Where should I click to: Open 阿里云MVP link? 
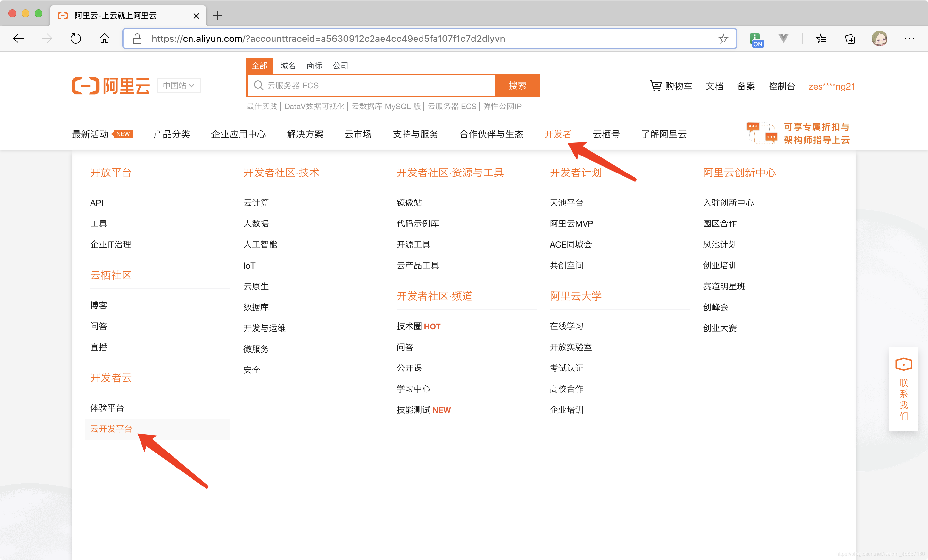pyautogui.click(x=571, y=223)
